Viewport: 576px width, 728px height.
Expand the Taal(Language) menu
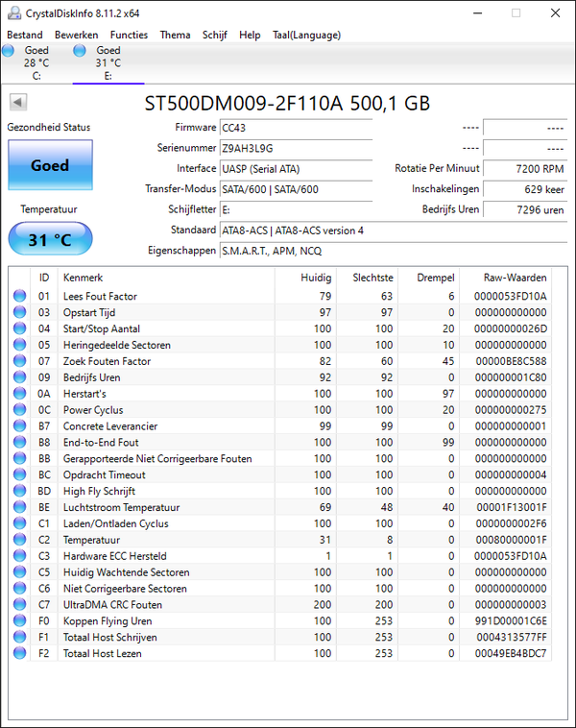tap(306, 35)
